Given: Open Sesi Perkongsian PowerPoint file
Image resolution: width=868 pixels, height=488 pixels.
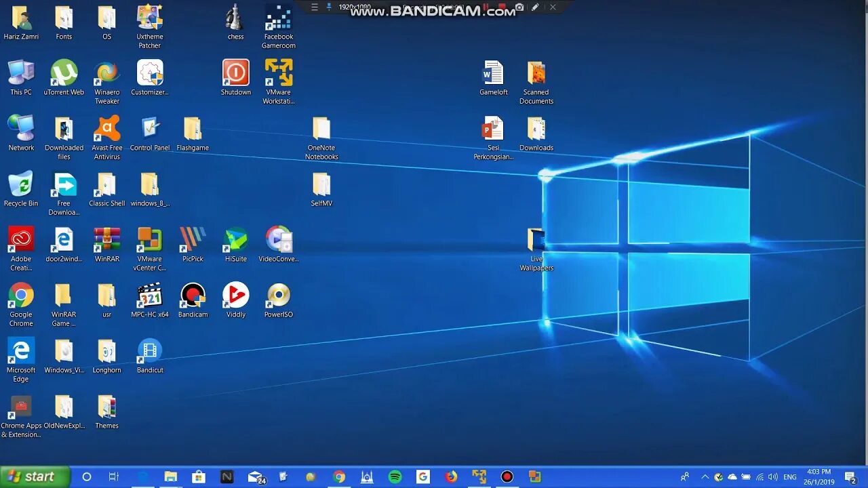Looking at the screenshot, I should pos(493,139).
